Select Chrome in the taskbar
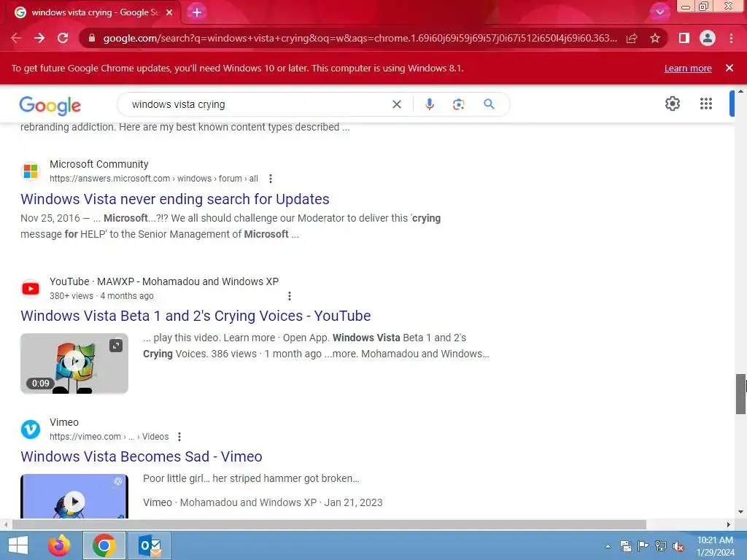This screenshot has width=747, height=560. pos(104,545)
